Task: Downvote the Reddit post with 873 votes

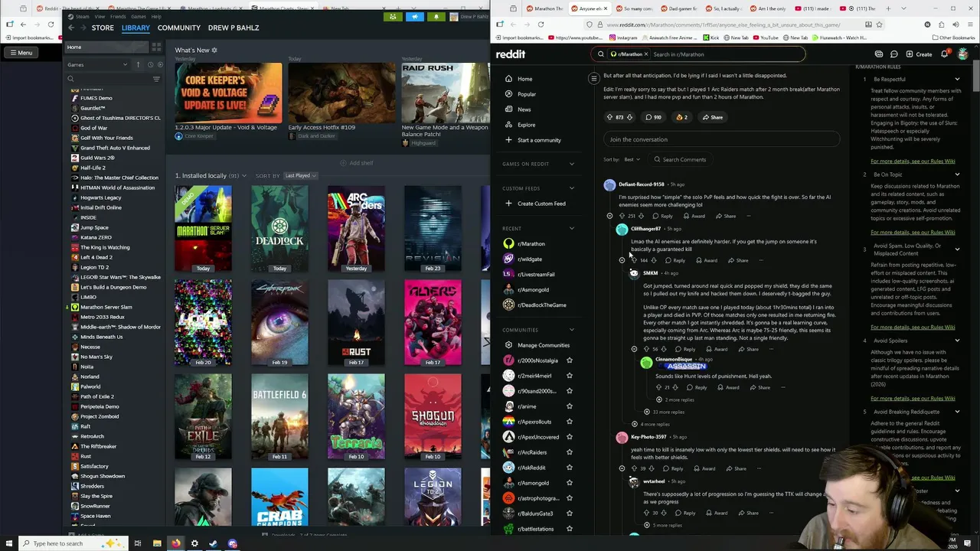Action: tap(629, 117)
